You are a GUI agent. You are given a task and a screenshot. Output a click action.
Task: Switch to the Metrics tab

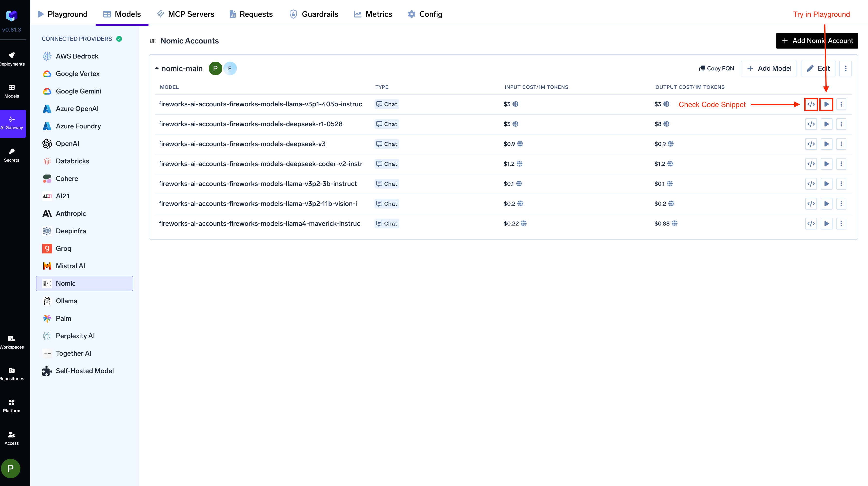(x=373, y=14)
